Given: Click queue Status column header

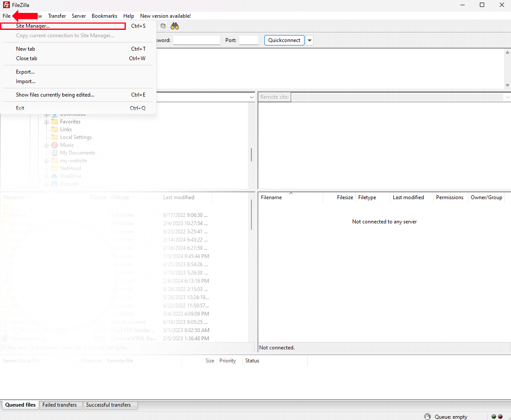Looking at the screenshot, I should 275,361.
